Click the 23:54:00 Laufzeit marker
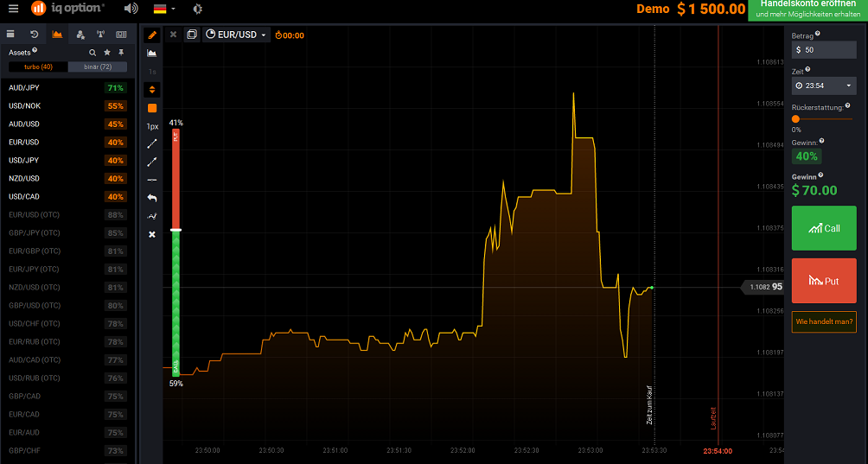 tap(718, 451)
